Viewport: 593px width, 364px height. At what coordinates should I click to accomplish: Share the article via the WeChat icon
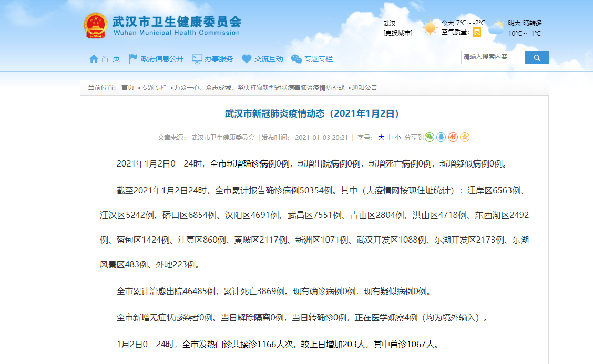(x=430, y=137)
